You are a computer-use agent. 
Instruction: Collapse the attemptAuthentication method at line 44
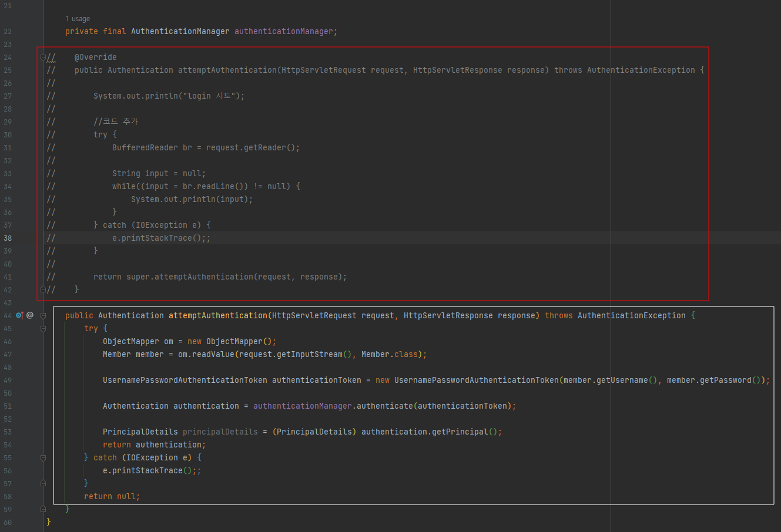43,315
